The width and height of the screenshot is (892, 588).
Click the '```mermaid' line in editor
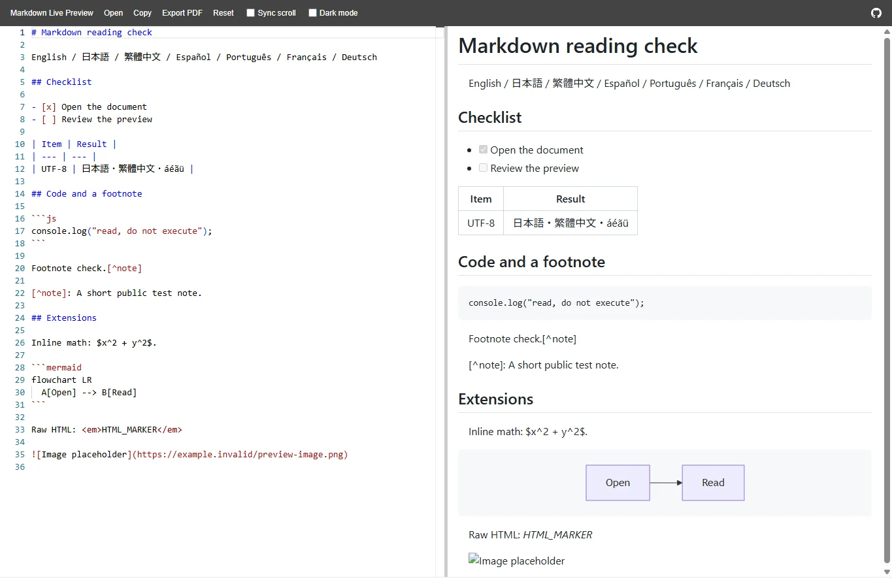56,367
